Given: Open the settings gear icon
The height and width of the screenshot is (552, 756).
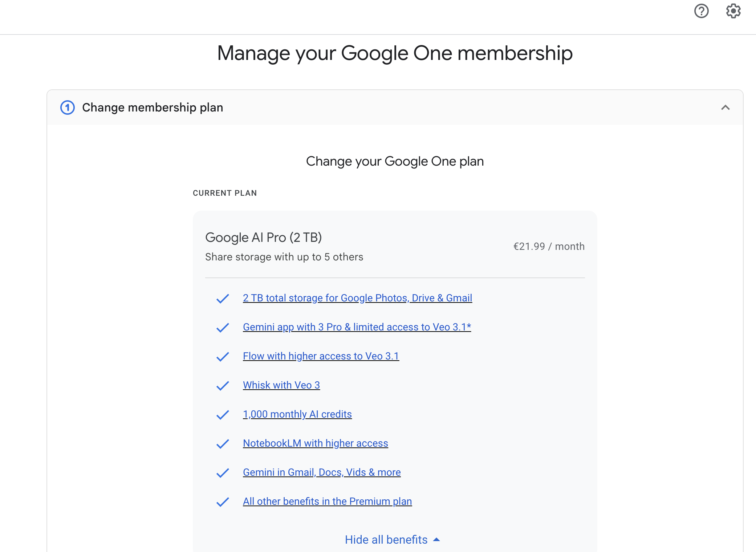Looking at the screenshot, I should [733, 11].
